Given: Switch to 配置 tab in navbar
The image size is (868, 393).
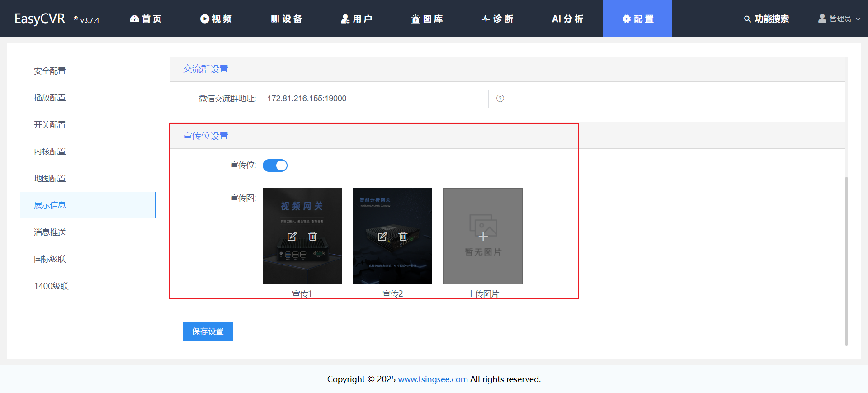Looking at the screenshot, I should tap(637, 19).
